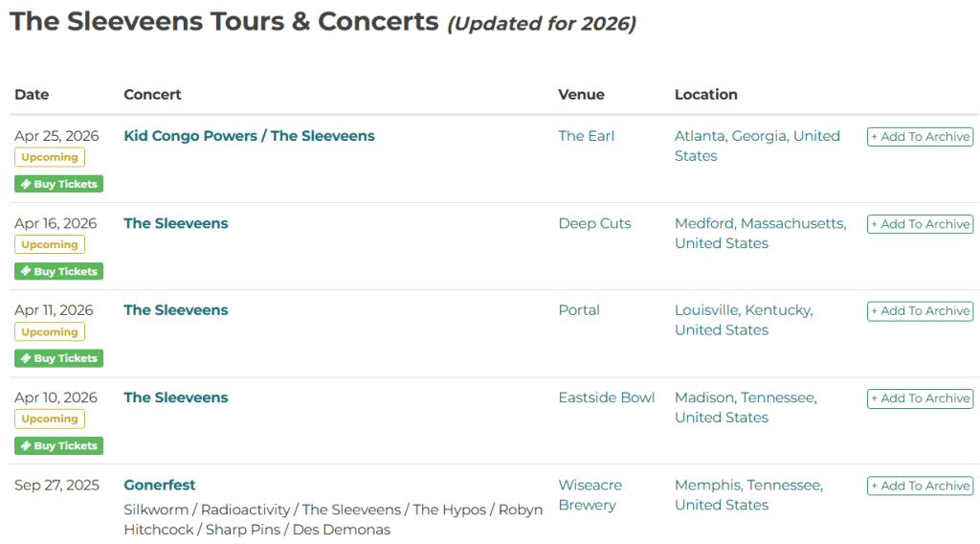Open the Gonerfest concert page
This screenshot has width=980, height=544.
(x=160, y=485)
